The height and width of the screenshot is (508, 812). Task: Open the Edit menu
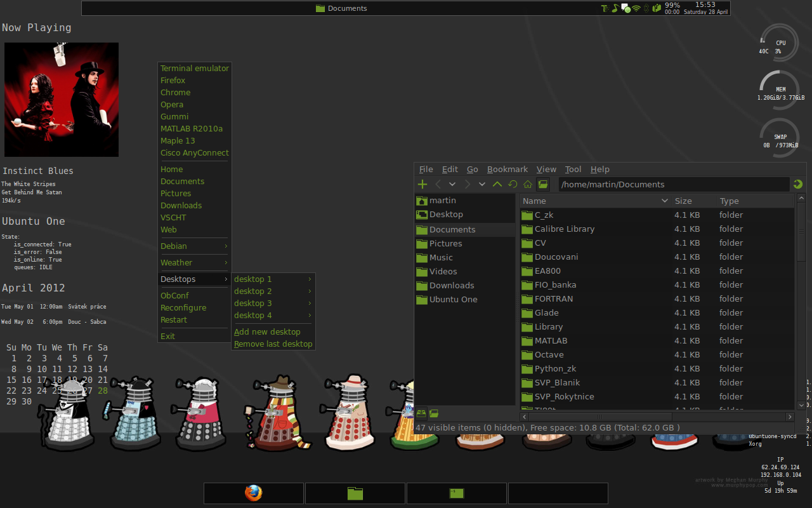450,169
